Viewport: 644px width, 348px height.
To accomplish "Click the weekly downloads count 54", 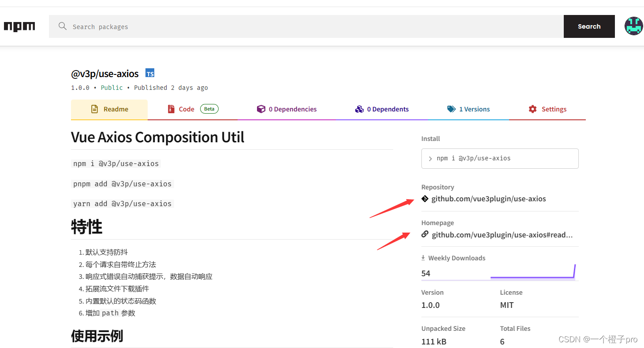I will [x=426, y=273].
